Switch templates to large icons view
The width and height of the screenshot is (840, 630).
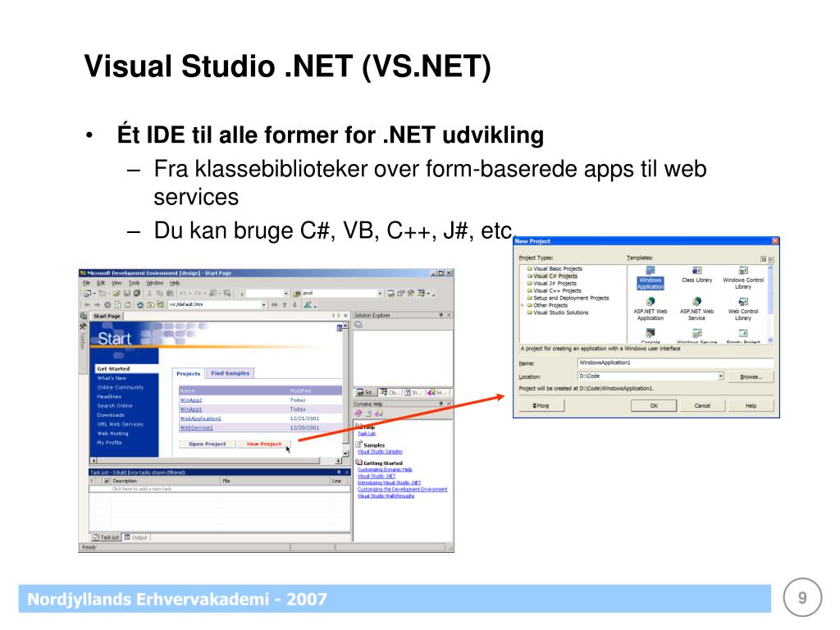(x=764, y=259)
